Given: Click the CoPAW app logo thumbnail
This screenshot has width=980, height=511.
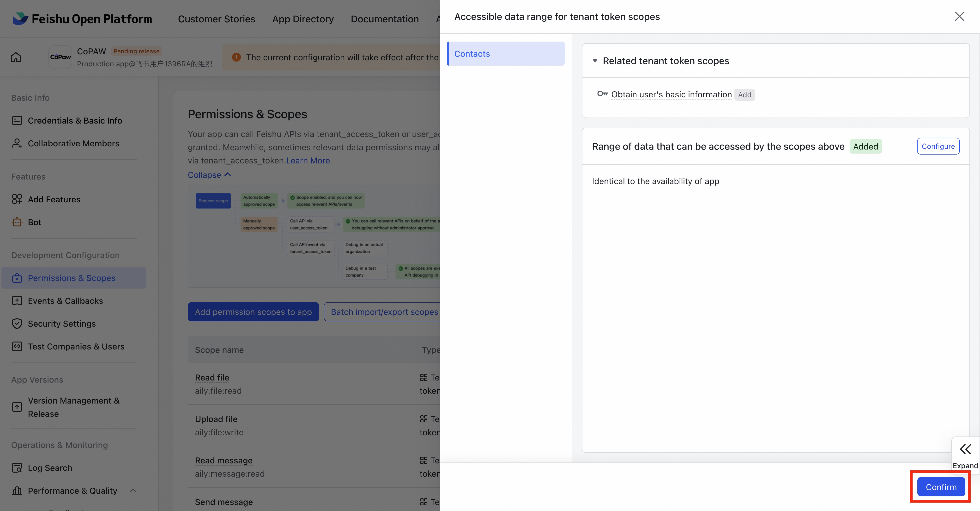Looking at the screenshot, I should (x=60, y=57).
